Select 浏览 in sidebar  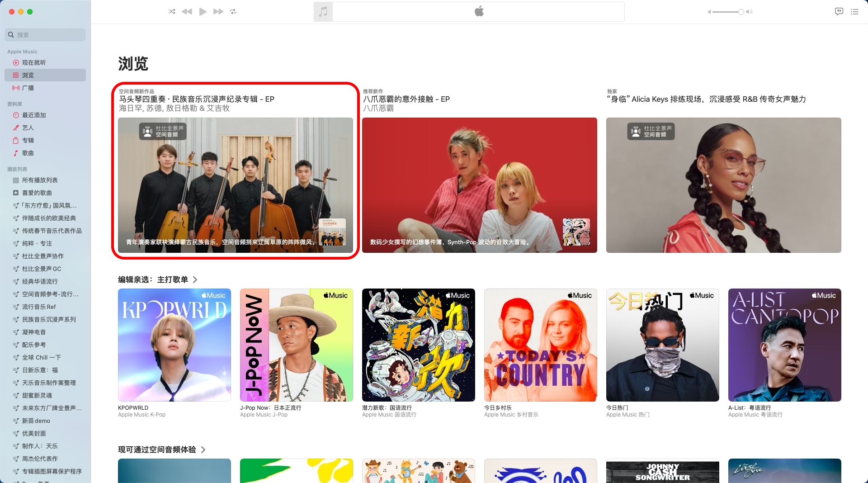point(45,75)
